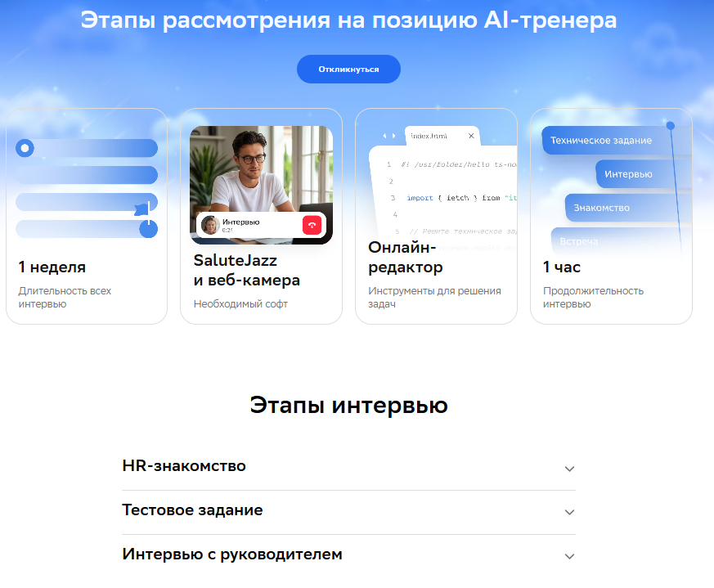Click the Интервью label in call bar
Image resolution: width=714 pixels, height=588 pixels.
click(241, 222)
